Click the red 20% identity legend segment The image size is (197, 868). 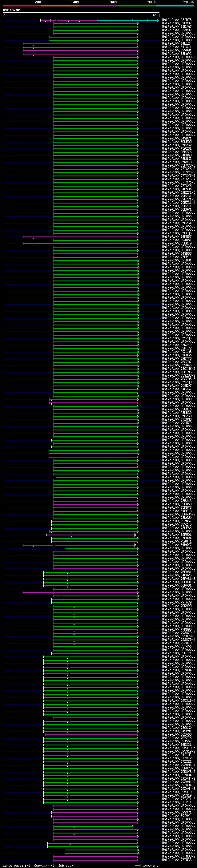(22, 6)
